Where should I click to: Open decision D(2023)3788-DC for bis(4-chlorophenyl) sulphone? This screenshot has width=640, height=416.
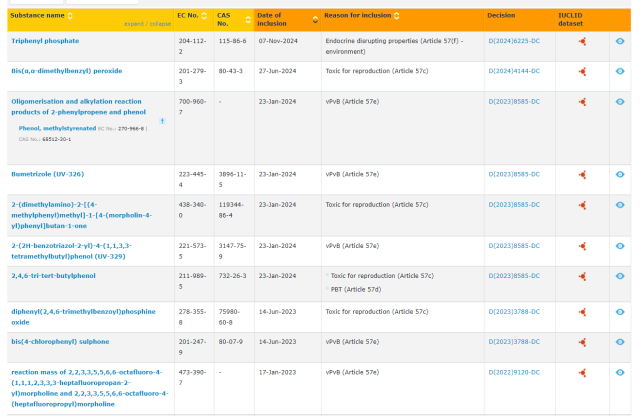click(x=514, y=342)
